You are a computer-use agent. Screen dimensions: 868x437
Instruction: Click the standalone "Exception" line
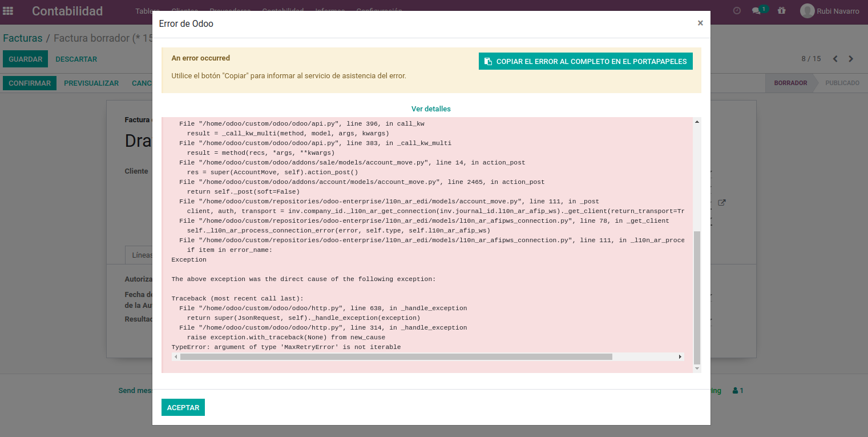click(x=189, y=260)
